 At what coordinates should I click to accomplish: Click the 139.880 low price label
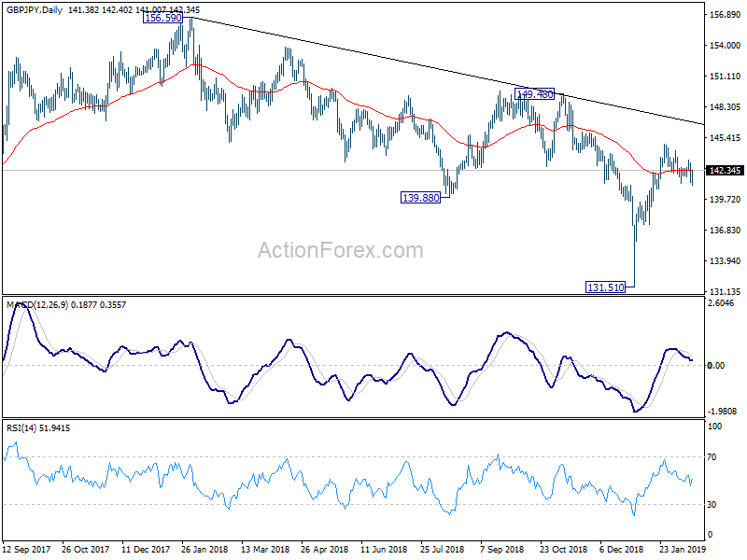pyautogui.click(x=421, y=197)
